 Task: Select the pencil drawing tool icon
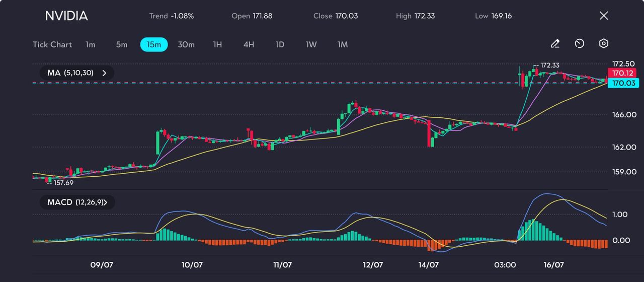point(555,44)
